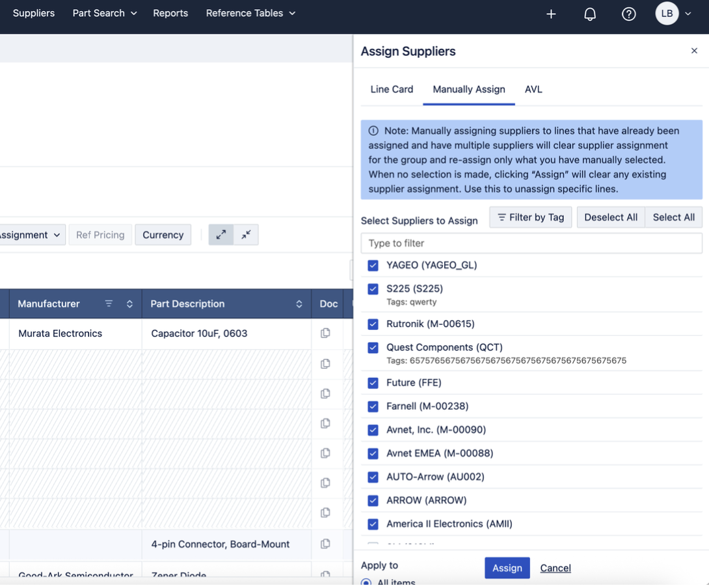This screenshot has width=709, height=588.
Task: Click the Tags: qwerty text
Action: 412,302
